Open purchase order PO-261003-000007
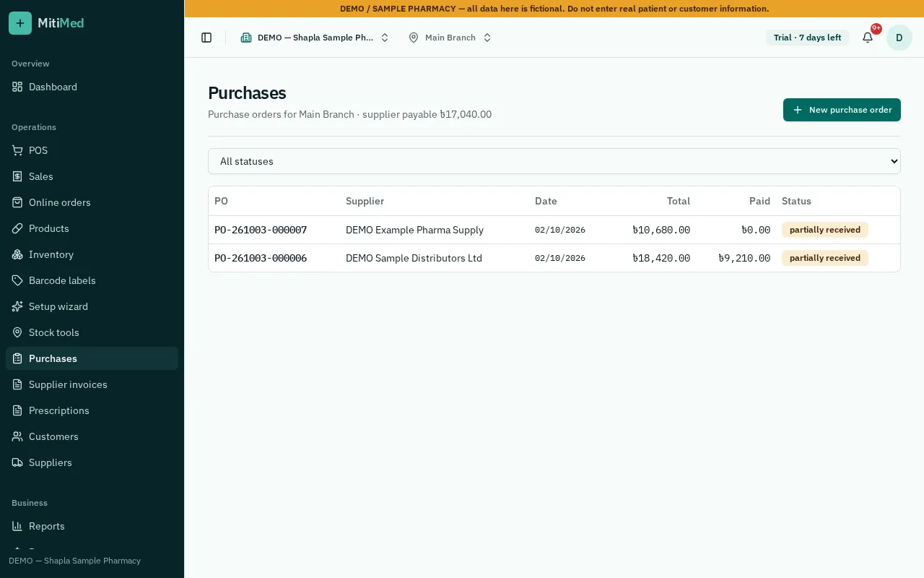 (261, 230)
